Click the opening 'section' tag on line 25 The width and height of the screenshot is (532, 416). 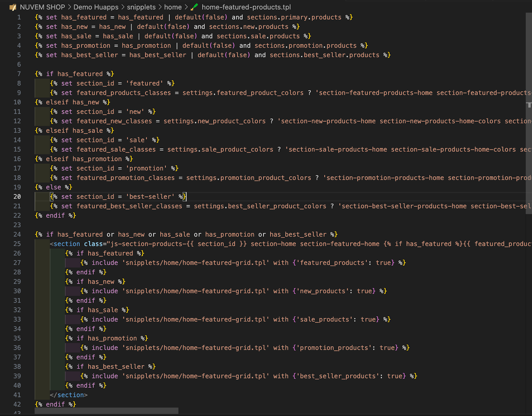coord(67,244)
